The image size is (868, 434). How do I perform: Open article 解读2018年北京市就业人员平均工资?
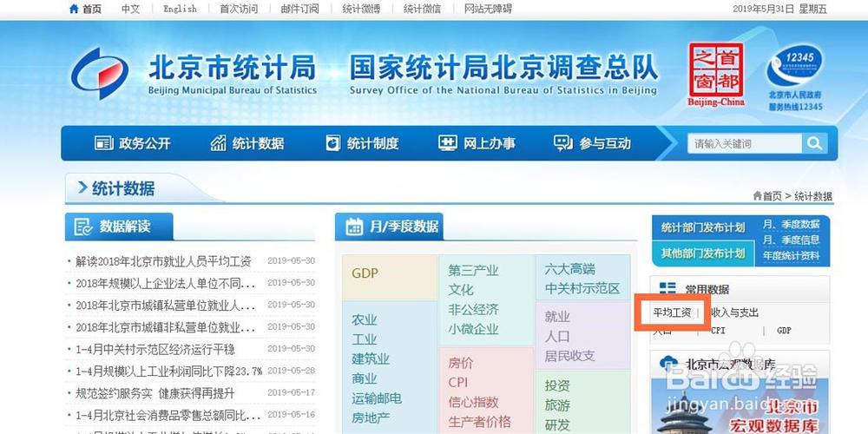click(x=163, y=260)
